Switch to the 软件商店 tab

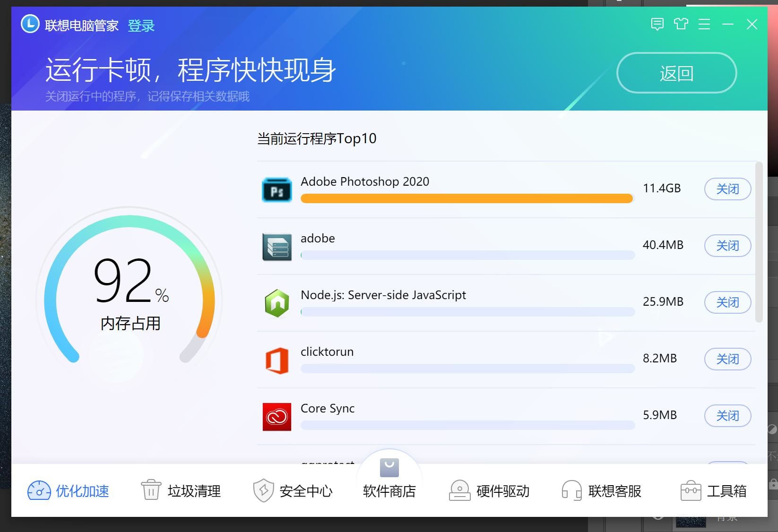(389, 491)
